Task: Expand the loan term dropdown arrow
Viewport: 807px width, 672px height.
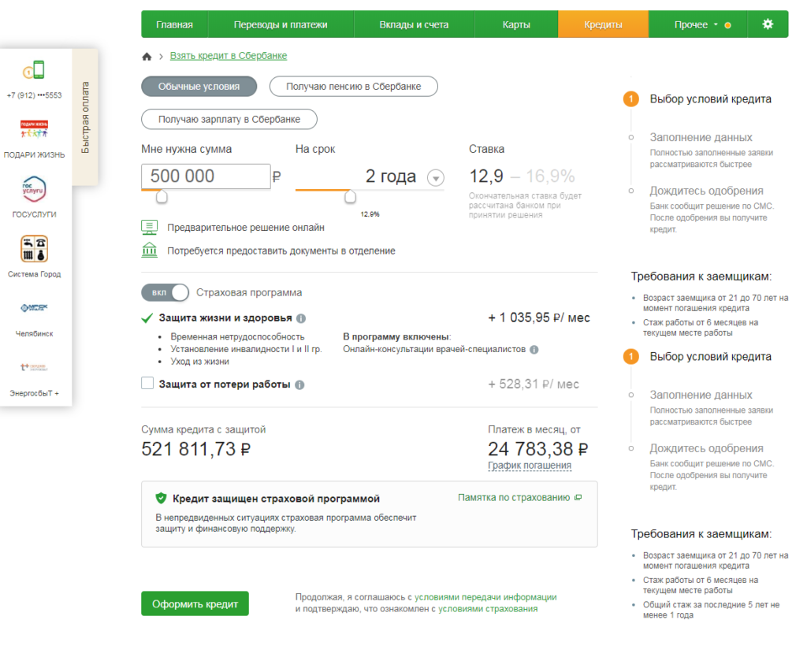Action: point(435,178)
